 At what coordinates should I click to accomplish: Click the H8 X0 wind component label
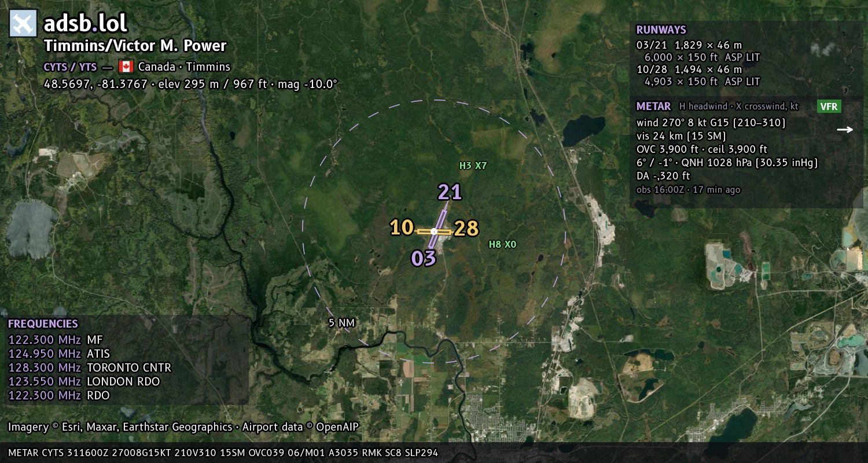click(502, 244)
